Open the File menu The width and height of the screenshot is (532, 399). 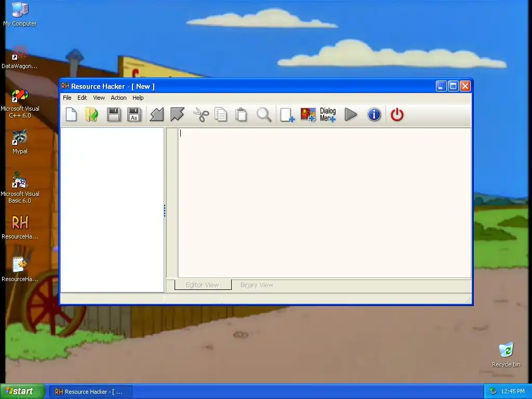point(67,98)
